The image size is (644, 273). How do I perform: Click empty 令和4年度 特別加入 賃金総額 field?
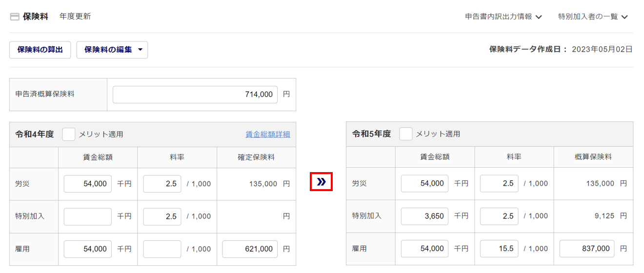[x=88, y=216]
